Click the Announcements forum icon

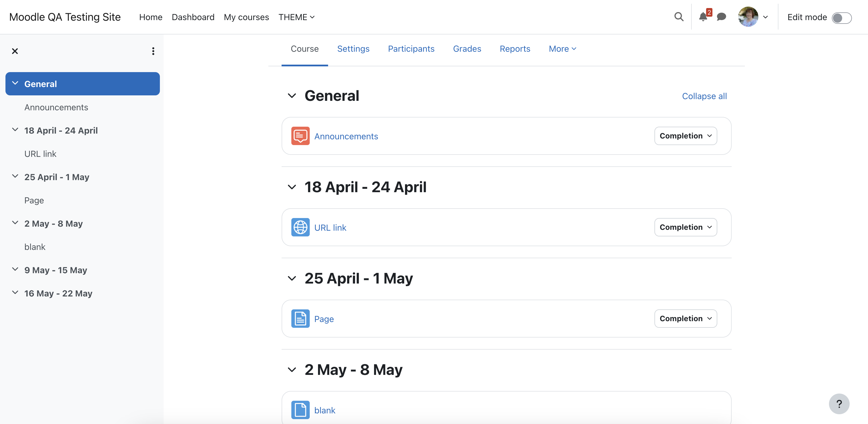point(300,136)
